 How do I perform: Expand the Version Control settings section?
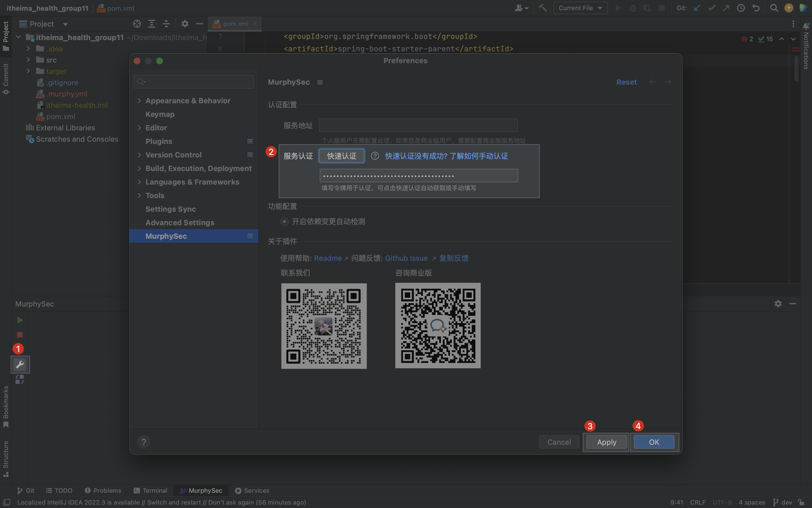[x=140, y=155]
